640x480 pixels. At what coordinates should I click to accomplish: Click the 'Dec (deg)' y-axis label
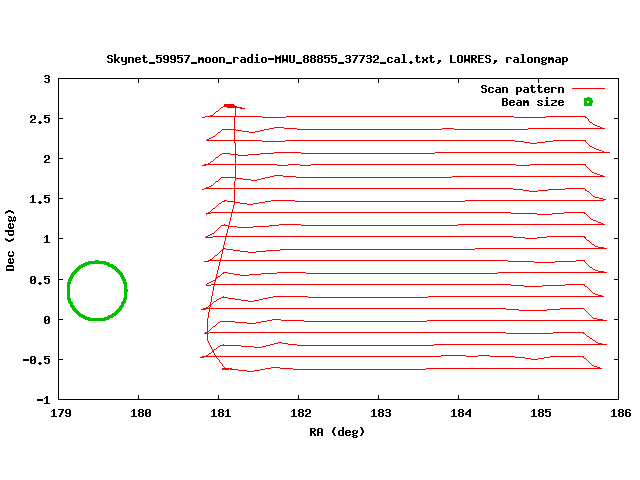(x=10, y=240)
